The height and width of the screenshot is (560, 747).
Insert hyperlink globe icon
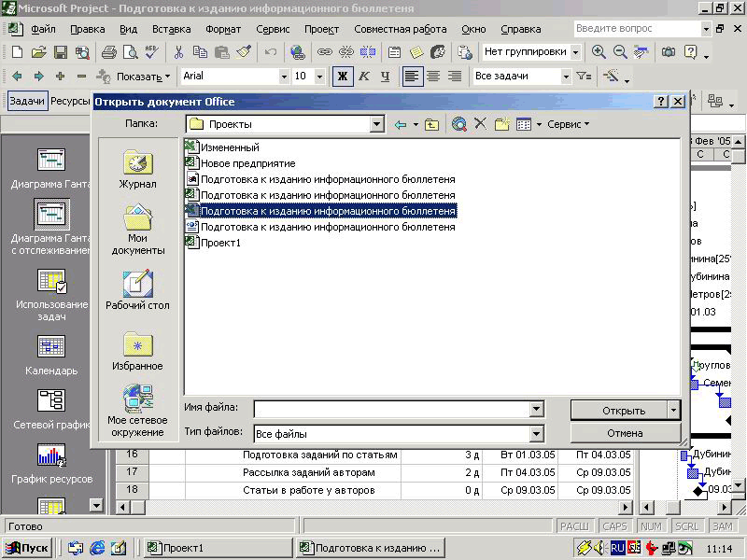298,52
